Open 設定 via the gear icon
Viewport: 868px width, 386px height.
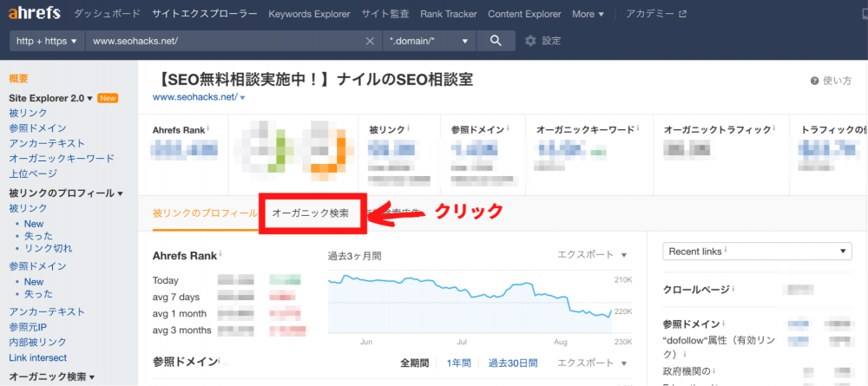click(530, 41)
